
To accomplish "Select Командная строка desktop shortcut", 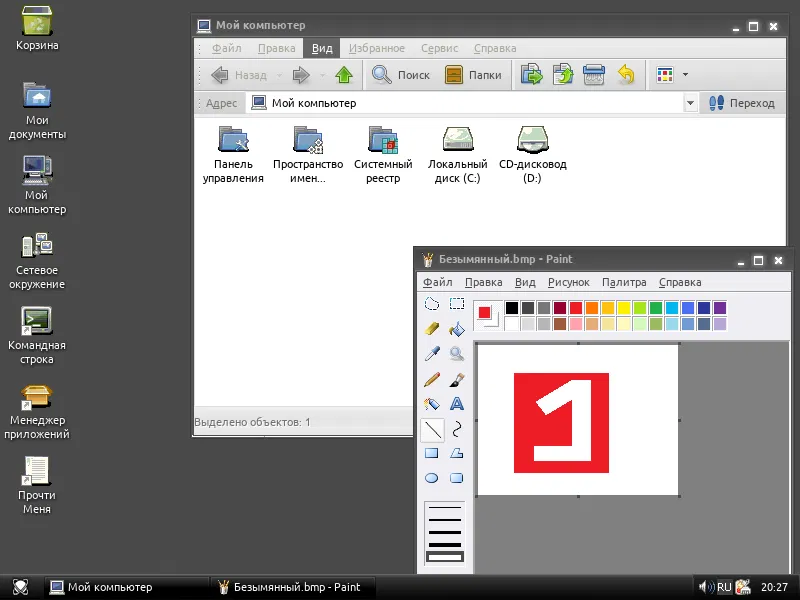I will (x=37, y=336).
